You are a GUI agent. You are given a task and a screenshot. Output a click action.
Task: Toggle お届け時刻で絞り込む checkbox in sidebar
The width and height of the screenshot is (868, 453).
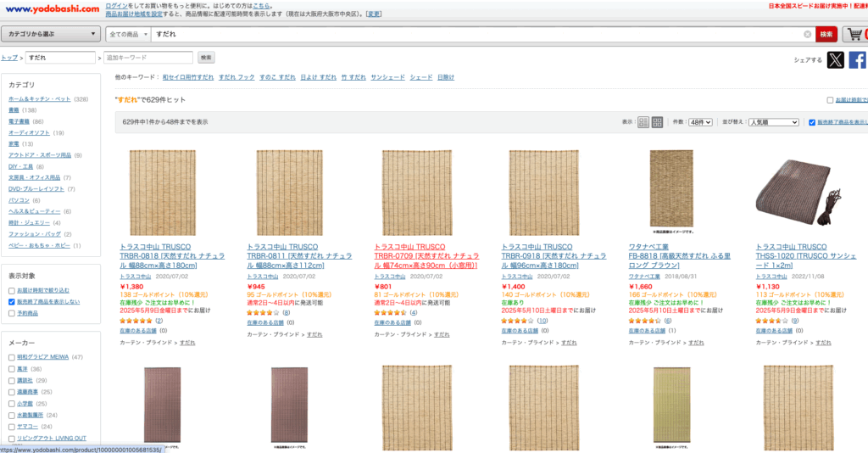coord(12,291)
